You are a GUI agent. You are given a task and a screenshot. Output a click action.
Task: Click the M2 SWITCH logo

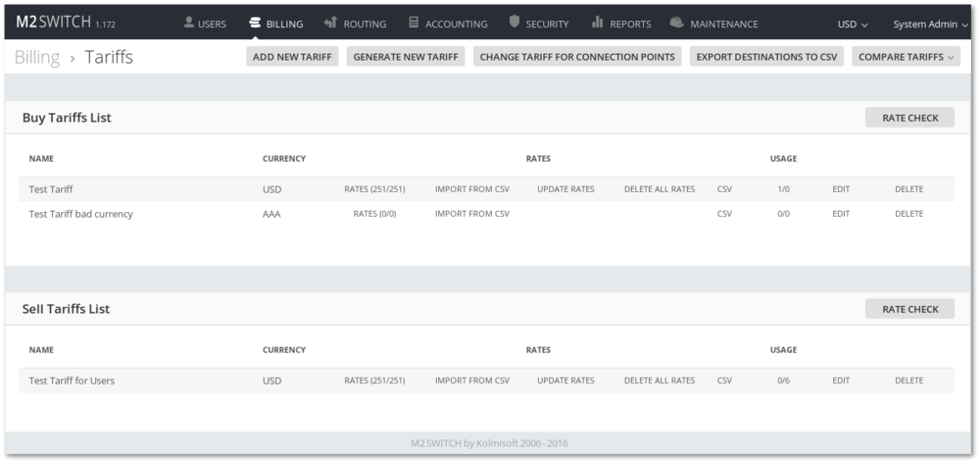(x=53, y=23)
